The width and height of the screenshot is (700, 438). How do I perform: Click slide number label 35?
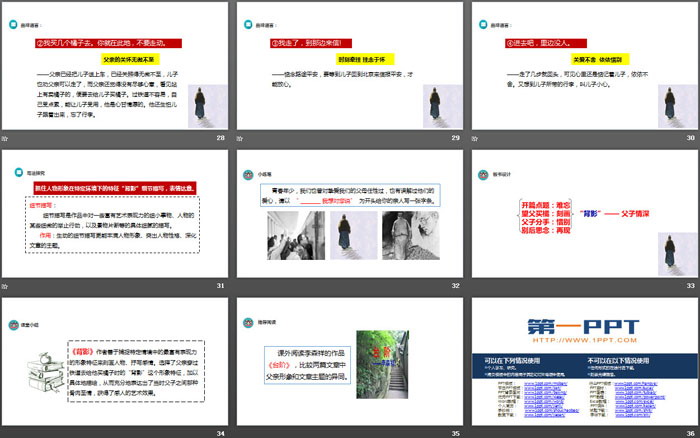coord(455,434)
